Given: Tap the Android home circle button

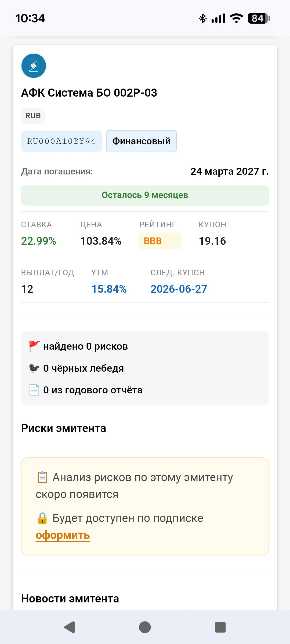Looking at the screenshot, I should pos(145,627).
